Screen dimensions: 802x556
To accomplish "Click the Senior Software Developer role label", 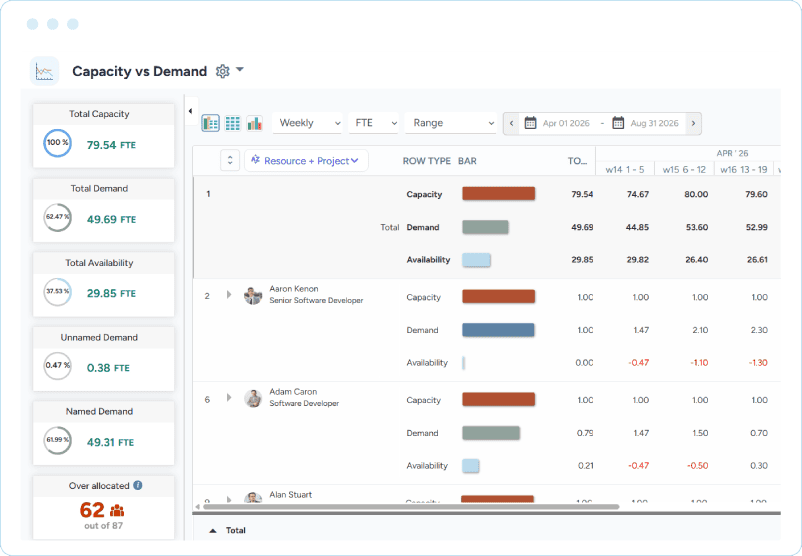I will pyautogui.click(x=316, y=301).
